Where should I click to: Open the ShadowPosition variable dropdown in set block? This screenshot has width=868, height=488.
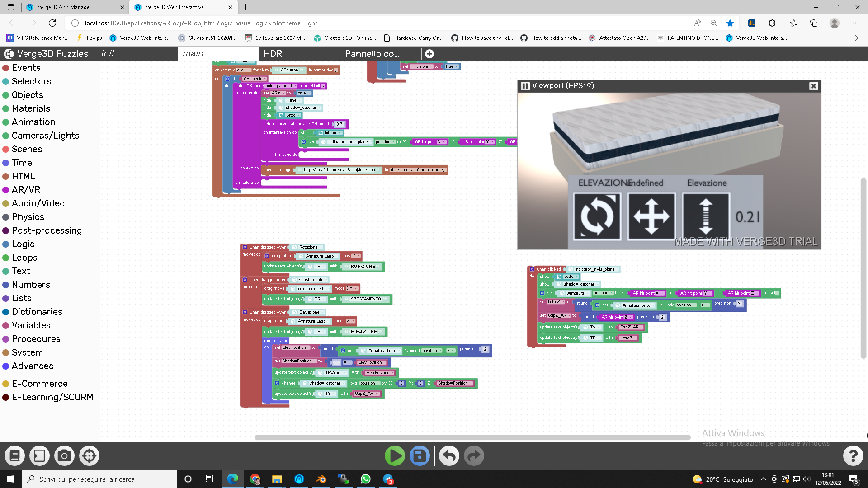tap(299, 361)
